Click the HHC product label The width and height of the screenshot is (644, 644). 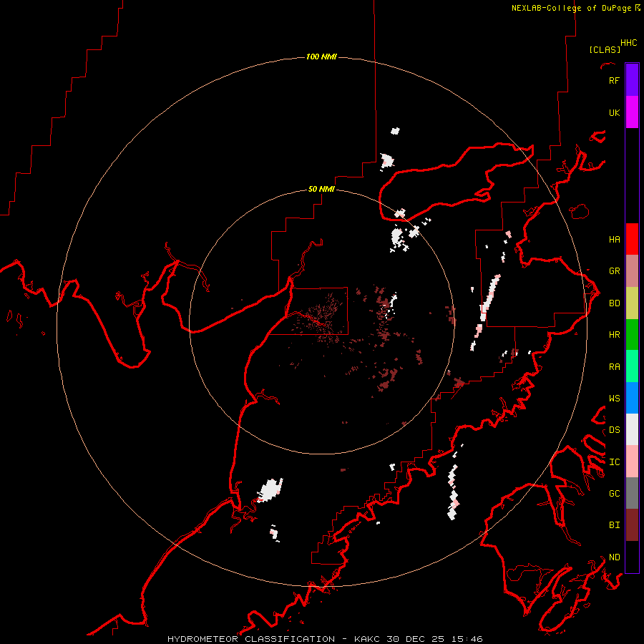pyautogui.click(x=629, y=43)
